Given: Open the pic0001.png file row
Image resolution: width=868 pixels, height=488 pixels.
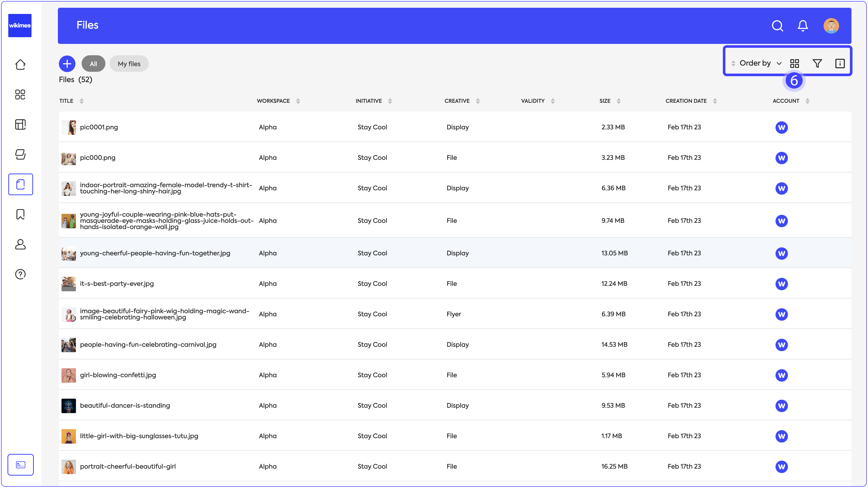Looking at the screenshot, I should click(x=99, y=127).
